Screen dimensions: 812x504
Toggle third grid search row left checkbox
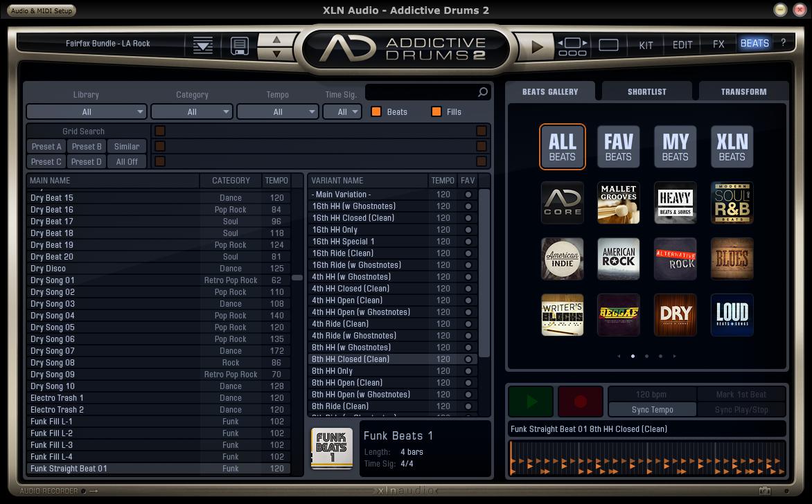coord(160,161)
